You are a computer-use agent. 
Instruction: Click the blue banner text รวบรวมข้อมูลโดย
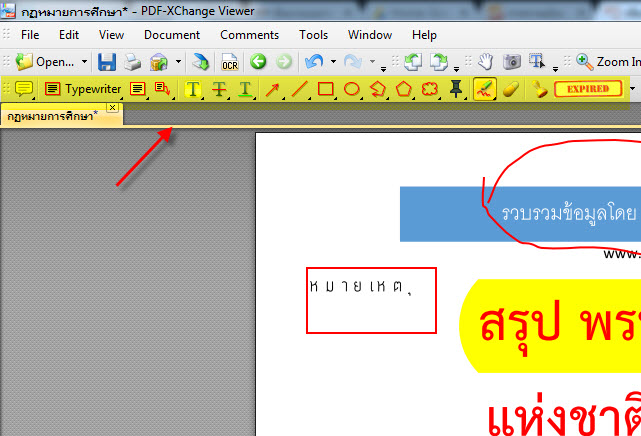pos(568,213)
